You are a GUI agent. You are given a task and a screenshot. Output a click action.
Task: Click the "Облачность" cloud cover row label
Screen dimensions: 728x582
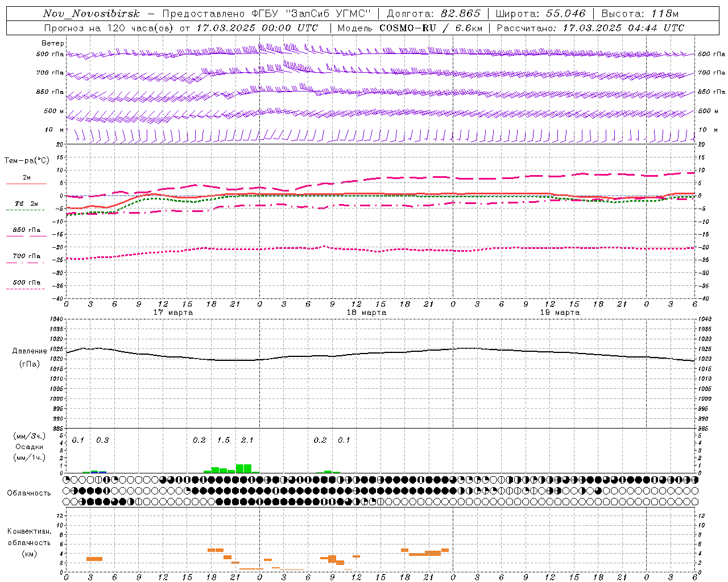(29, 493)
